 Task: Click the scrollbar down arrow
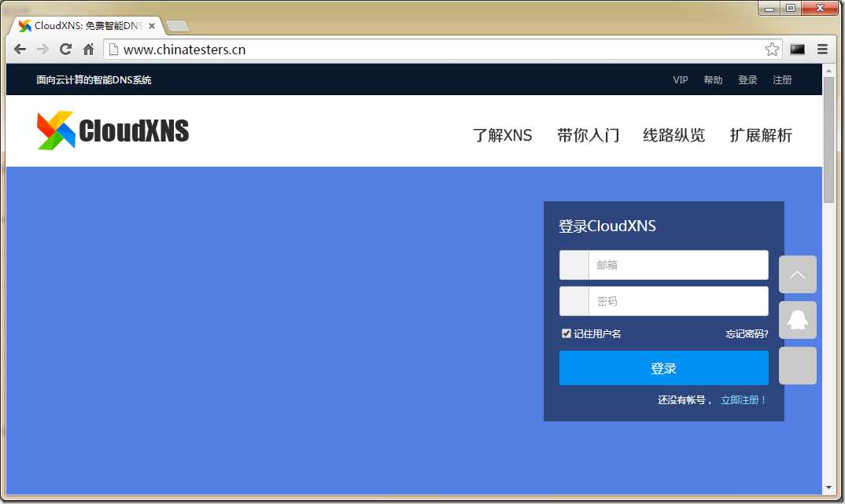coord(828,487)
